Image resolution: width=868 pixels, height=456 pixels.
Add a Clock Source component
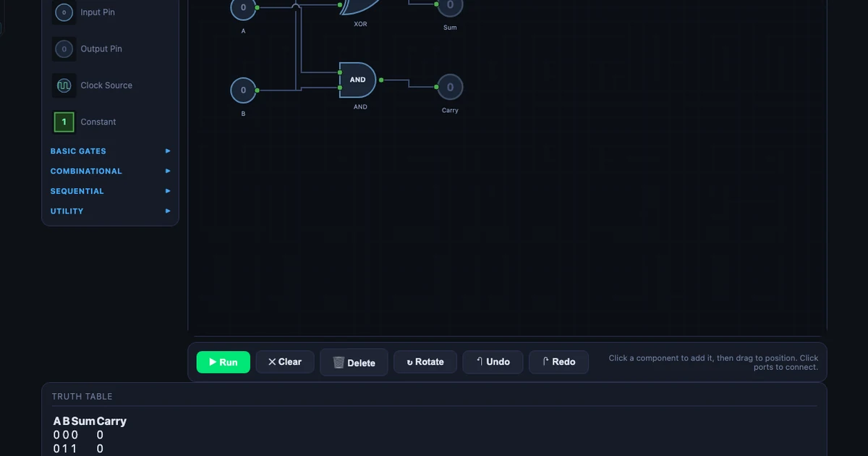pos(110,85)
